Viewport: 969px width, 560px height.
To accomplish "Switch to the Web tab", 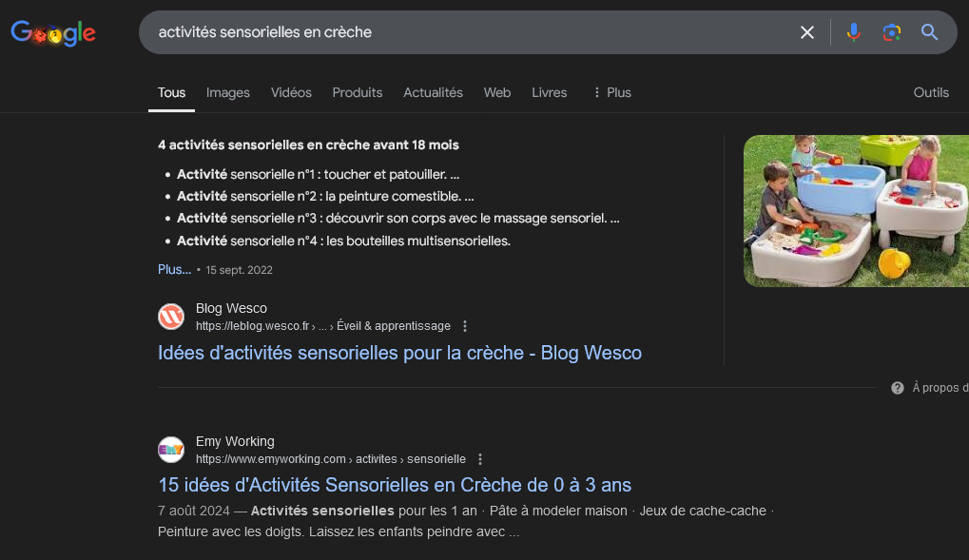I will click(x=496, y=93).
